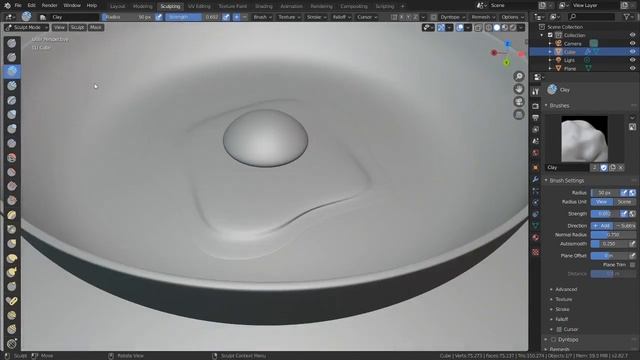
Task: Open the Render menu
Action: [x=49, y=6]
